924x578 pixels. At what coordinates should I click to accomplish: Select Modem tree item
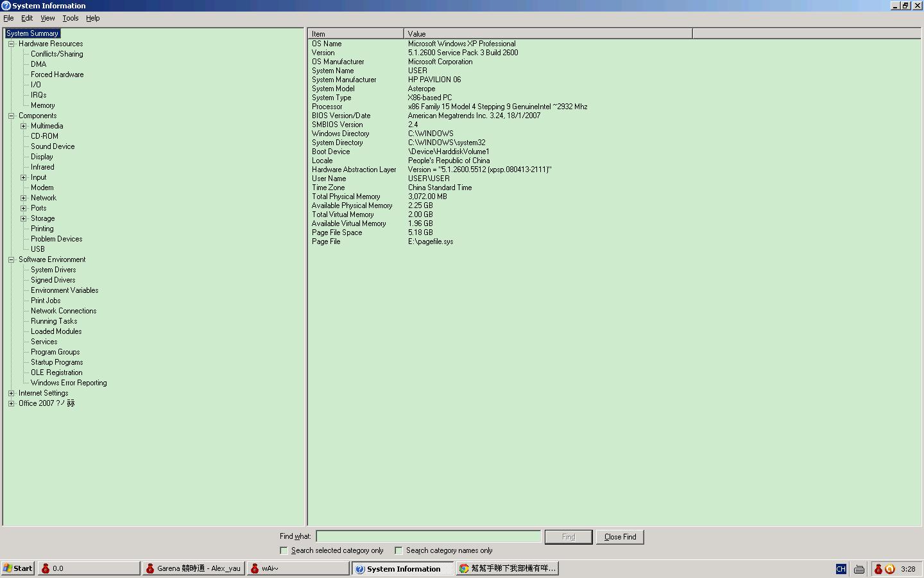(42, 188)
